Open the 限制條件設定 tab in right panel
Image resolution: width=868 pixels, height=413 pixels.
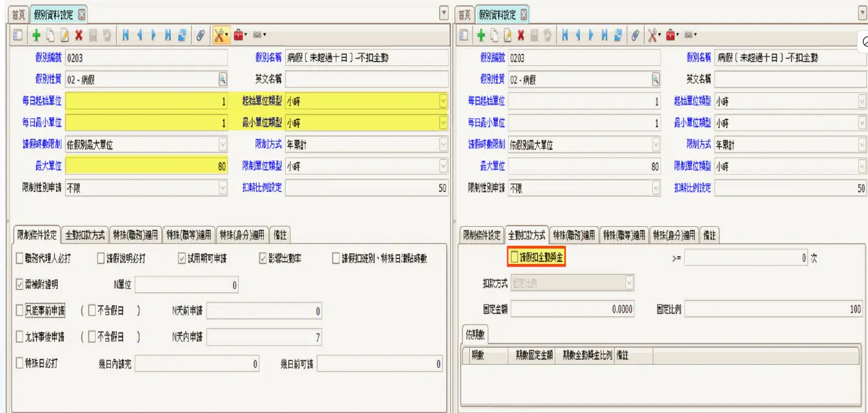(482, 236)
